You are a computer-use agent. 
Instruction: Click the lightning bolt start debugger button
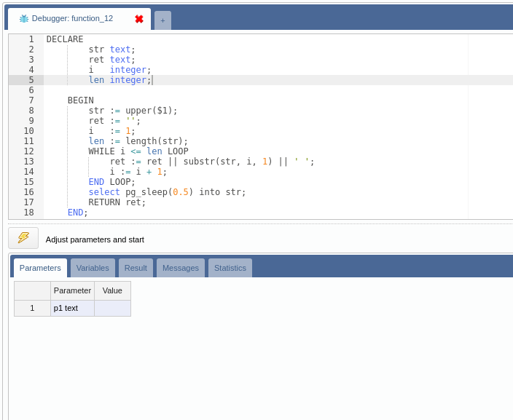tap(23, 238)
